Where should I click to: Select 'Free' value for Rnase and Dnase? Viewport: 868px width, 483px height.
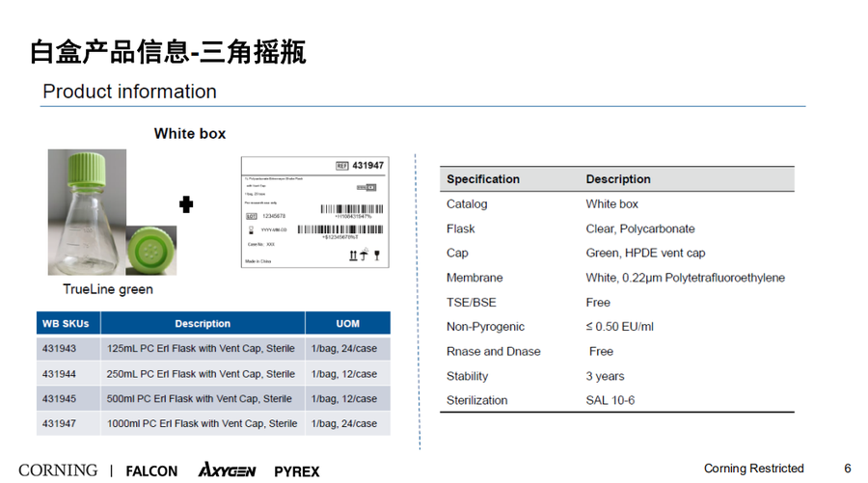601,351
